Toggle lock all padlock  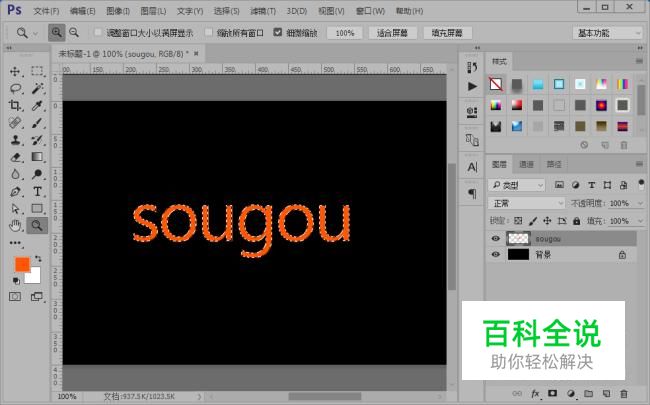tap(576, 221)
